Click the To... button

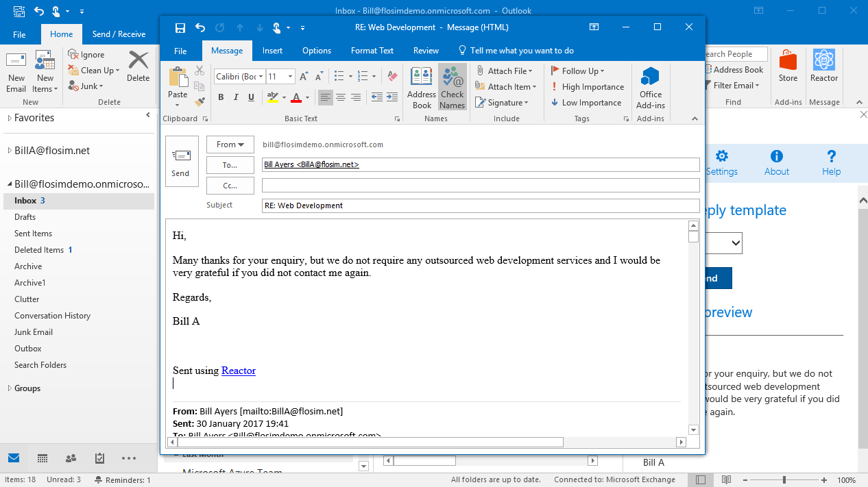(x=230, y=165)
